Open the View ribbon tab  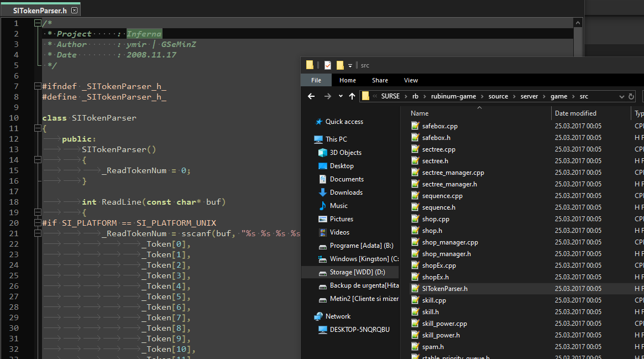(411, 80)
